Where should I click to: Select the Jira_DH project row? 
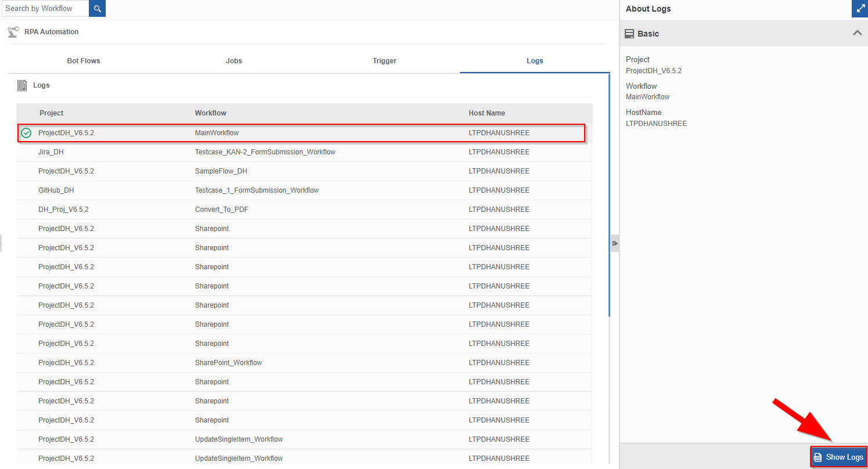click(304, 152)
